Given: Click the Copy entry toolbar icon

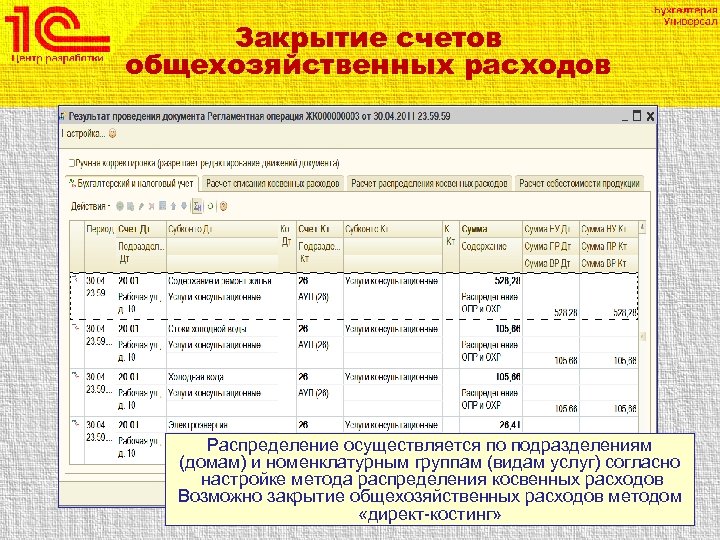Looking at the screenshot, I should point(130,206).
